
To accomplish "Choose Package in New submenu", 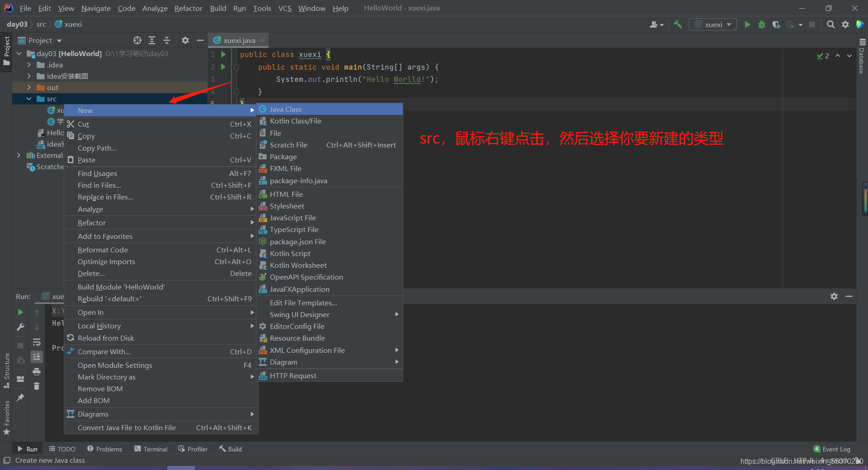I will (330, 157).
